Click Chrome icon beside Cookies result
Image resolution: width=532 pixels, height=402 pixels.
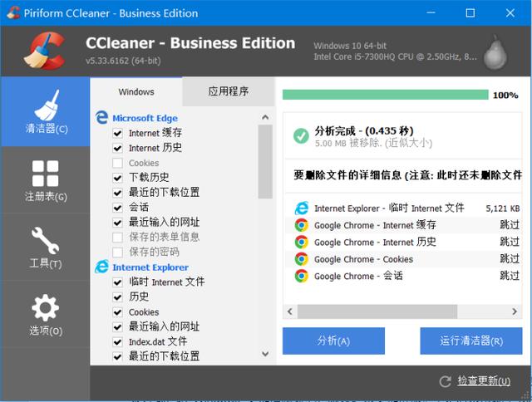301,259
